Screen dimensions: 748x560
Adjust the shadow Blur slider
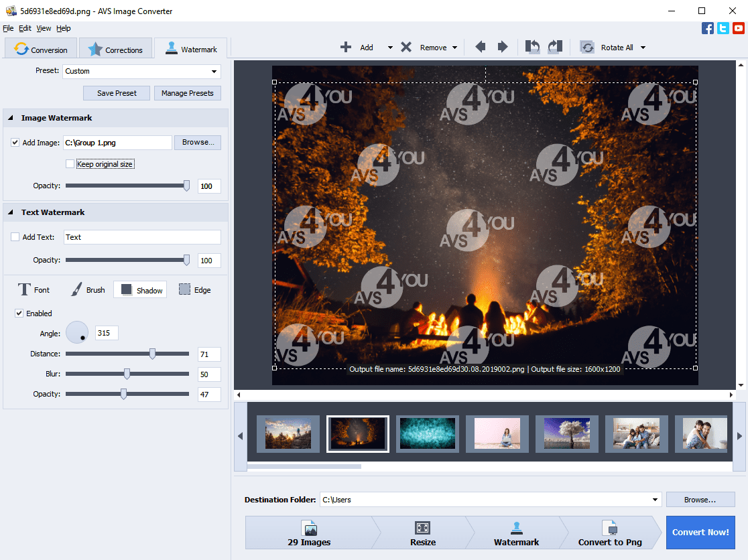click(127, 374)
